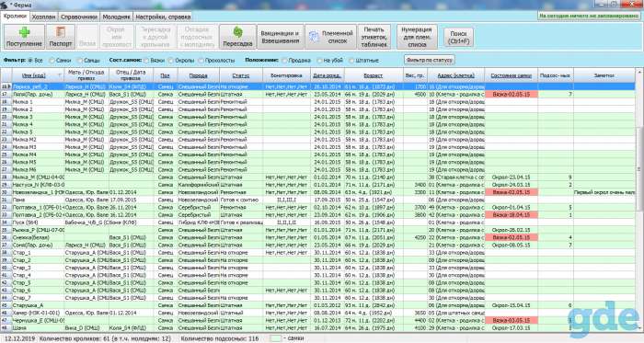This screenshot has width=644, height=343.
Task: Select the Стар_1 row name cell
Action: [38, 252]
